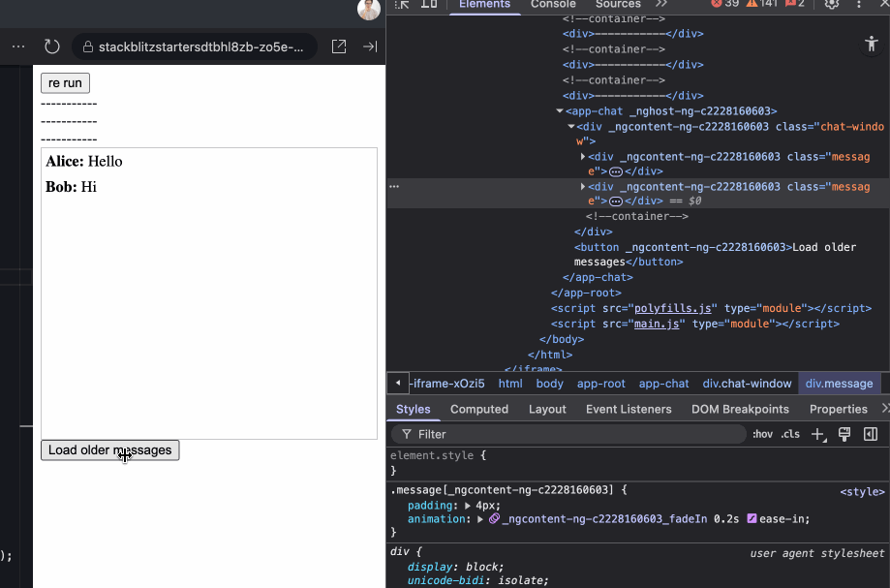Click the Alice: Hello message

[x=84, y=162]
